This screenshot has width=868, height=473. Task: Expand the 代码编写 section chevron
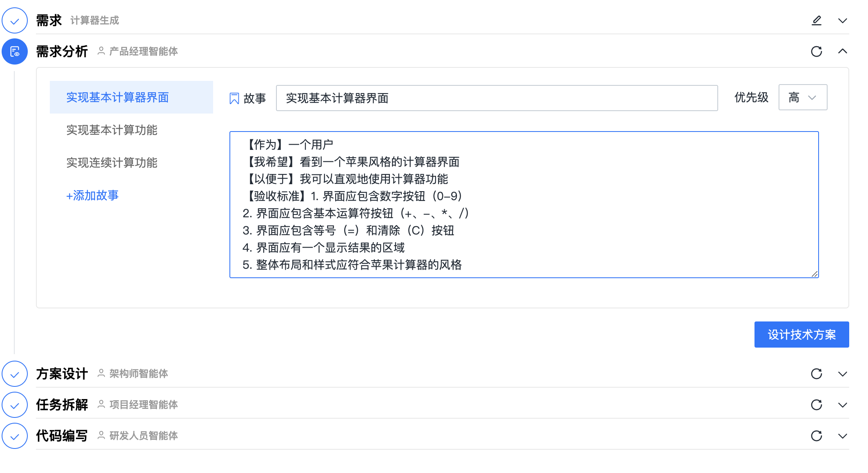842,436
